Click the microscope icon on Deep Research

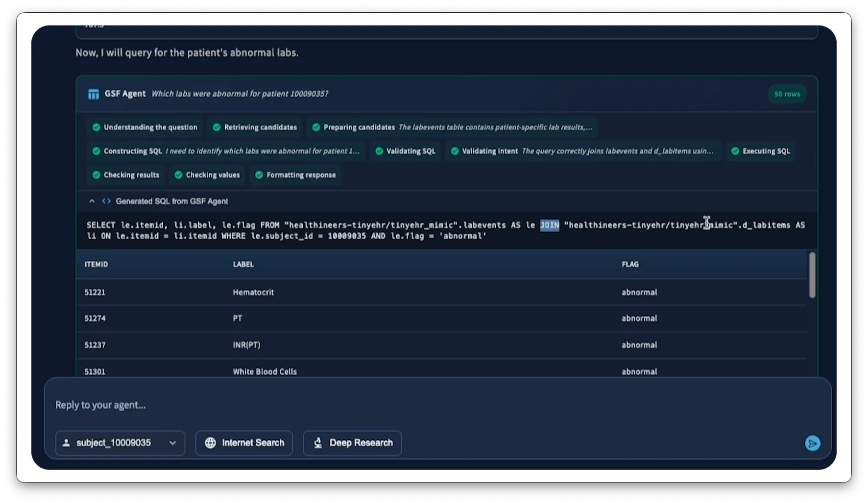[x=318, y=443]
